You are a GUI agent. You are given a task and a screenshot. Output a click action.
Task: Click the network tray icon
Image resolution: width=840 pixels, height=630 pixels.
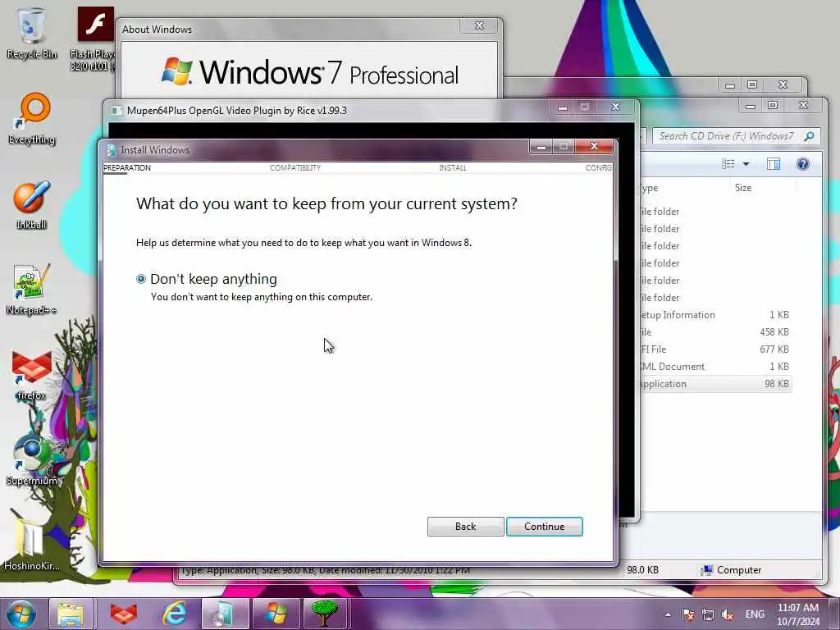click(708, 614)
